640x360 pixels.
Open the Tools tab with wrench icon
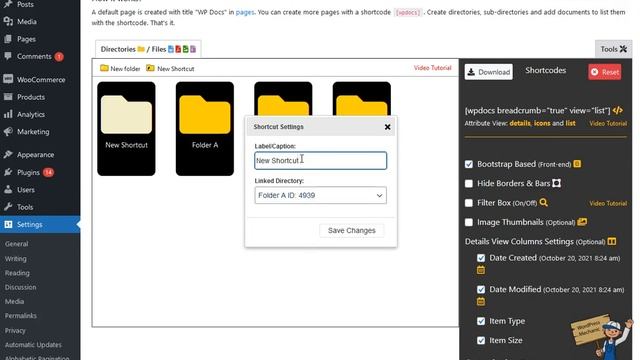613,49
